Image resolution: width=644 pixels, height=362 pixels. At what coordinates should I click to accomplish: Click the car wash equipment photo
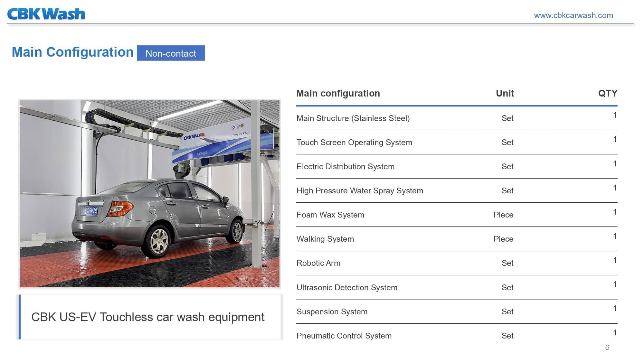pos(150,194)
